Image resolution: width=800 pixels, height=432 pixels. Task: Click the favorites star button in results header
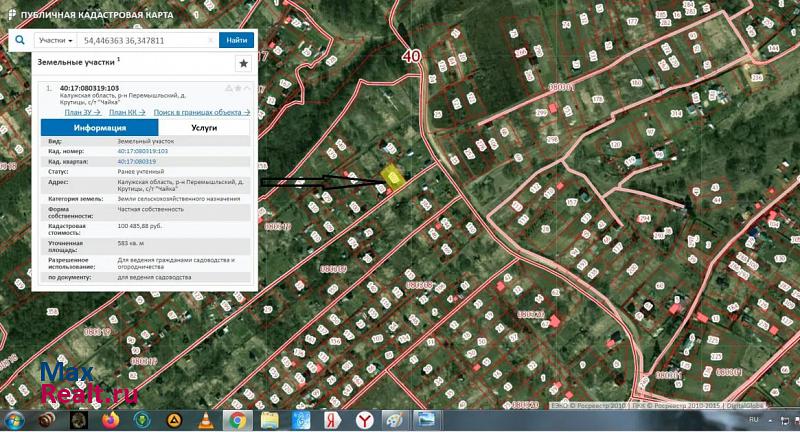[243, 63]
